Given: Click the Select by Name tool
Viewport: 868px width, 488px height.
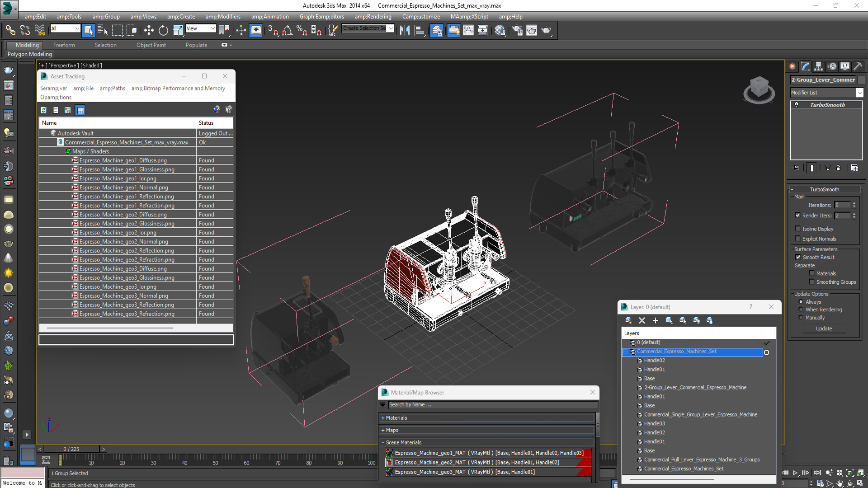Looking at the screenshot, I should [x=103, y=30].
